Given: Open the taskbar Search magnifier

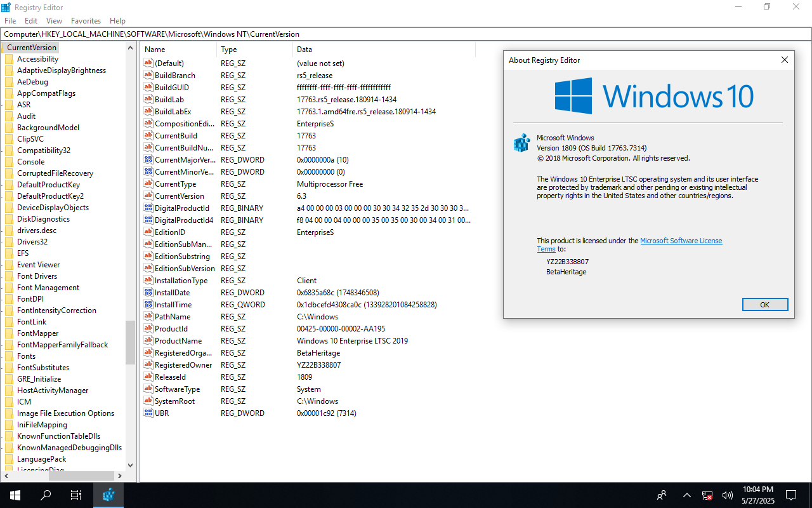Looking at the screenshot, I should [x=46, y=495].
